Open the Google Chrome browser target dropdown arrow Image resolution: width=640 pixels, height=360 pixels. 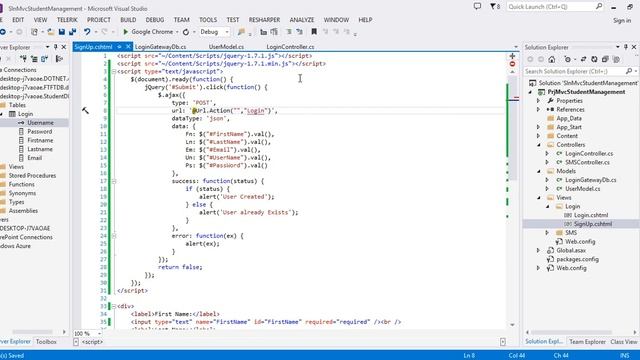click(x=177, y=32)
